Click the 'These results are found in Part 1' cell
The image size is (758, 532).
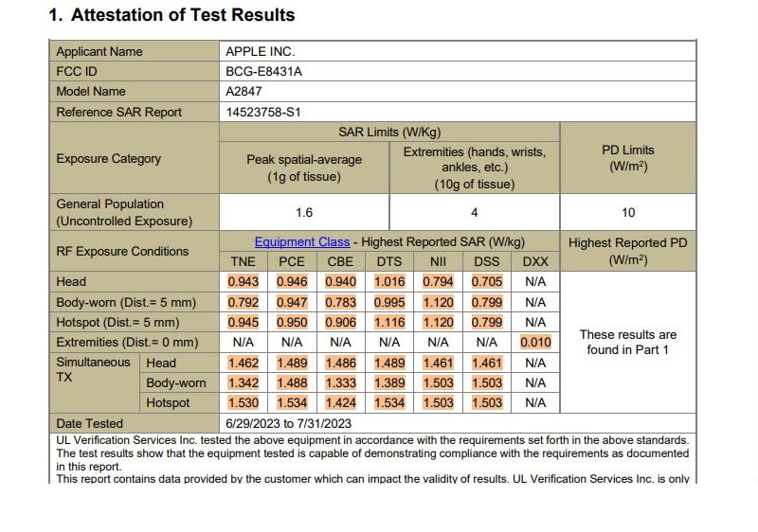coord(627,342)
